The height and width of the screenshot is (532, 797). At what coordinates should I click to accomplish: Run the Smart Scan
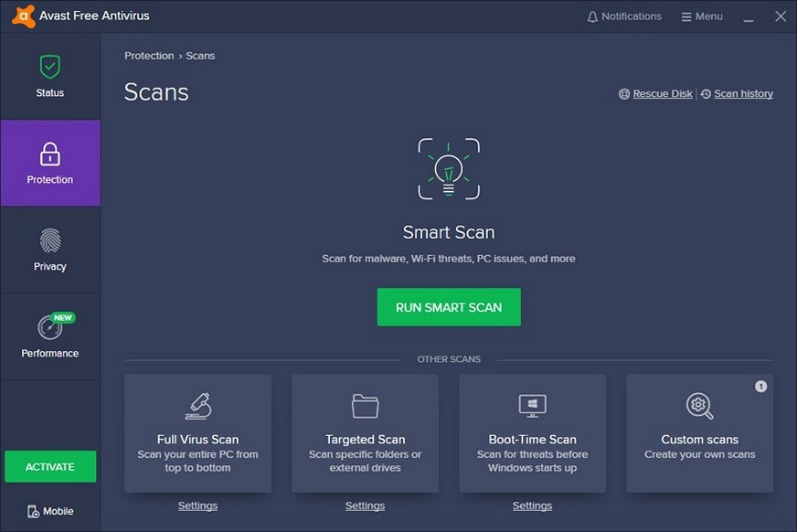coord(449,307)
